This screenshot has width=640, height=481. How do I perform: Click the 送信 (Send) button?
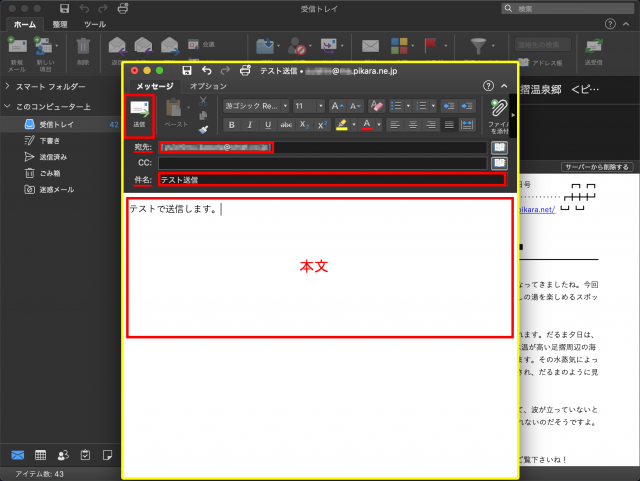tap(139, 112)
